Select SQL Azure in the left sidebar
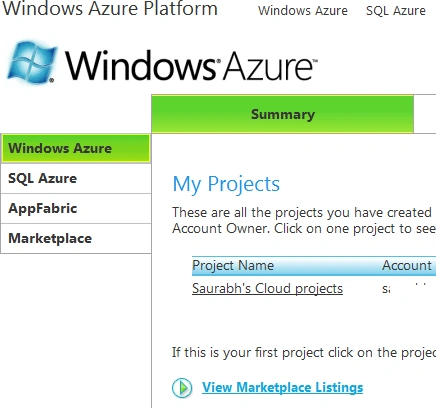Image resolution: width=436 pixels, height=408 pixels. tap(76, 178)
